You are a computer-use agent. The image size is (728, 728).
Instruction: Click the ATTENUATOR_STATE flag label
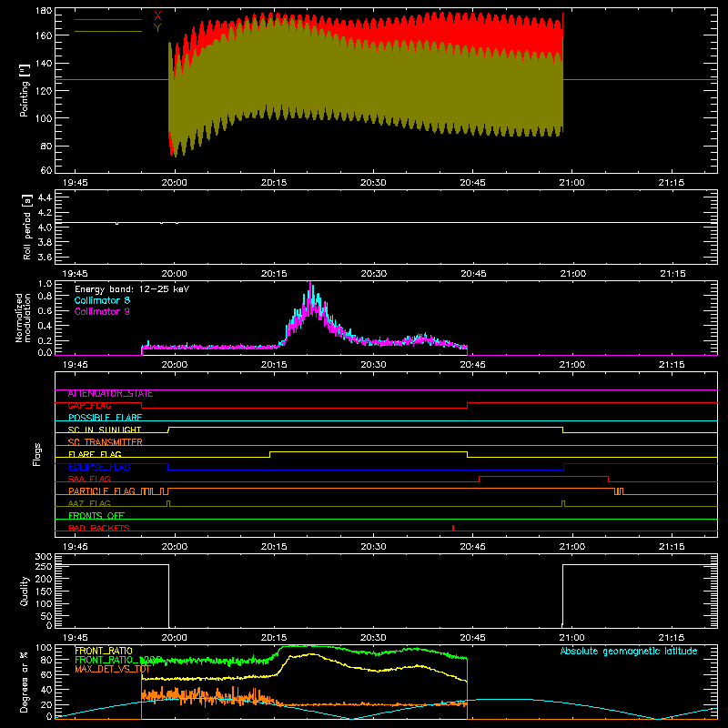pyautogui.click(x=110, y=394)
